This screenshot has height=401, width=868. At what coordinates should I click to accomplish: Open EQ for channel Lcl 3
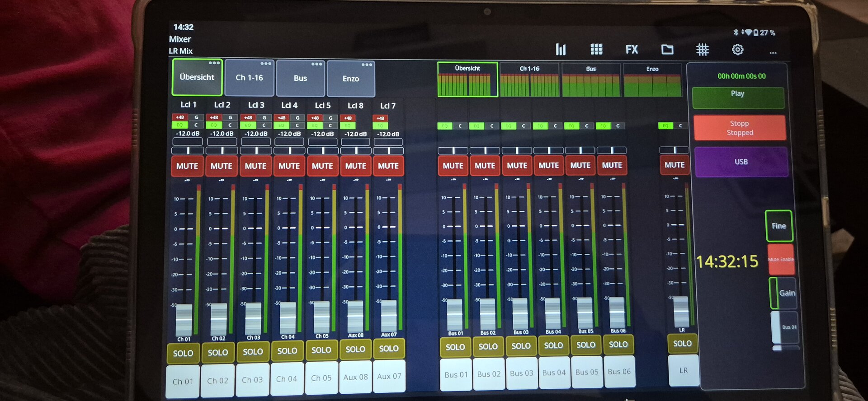pos(248,125)
